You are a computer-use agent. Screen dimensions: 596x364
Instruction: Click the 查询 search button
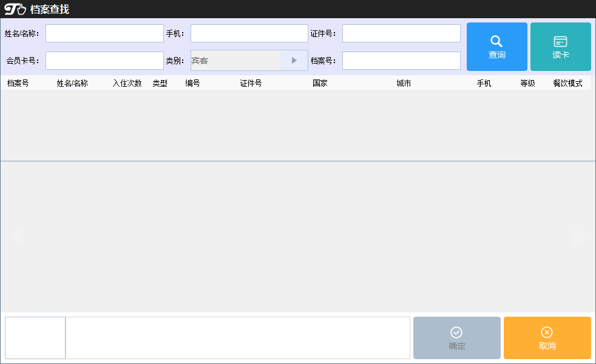click(x=497, y=47)
